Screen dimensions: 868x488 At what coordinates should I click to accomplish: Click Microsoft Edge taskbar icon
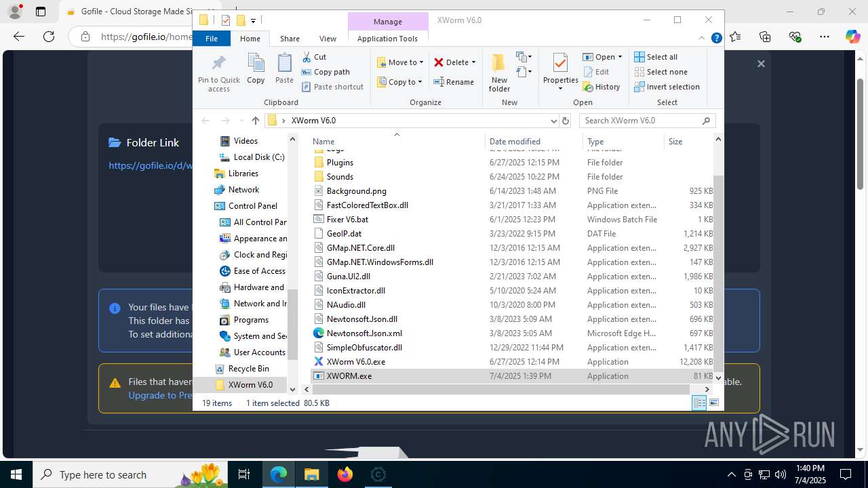[279, 474]
